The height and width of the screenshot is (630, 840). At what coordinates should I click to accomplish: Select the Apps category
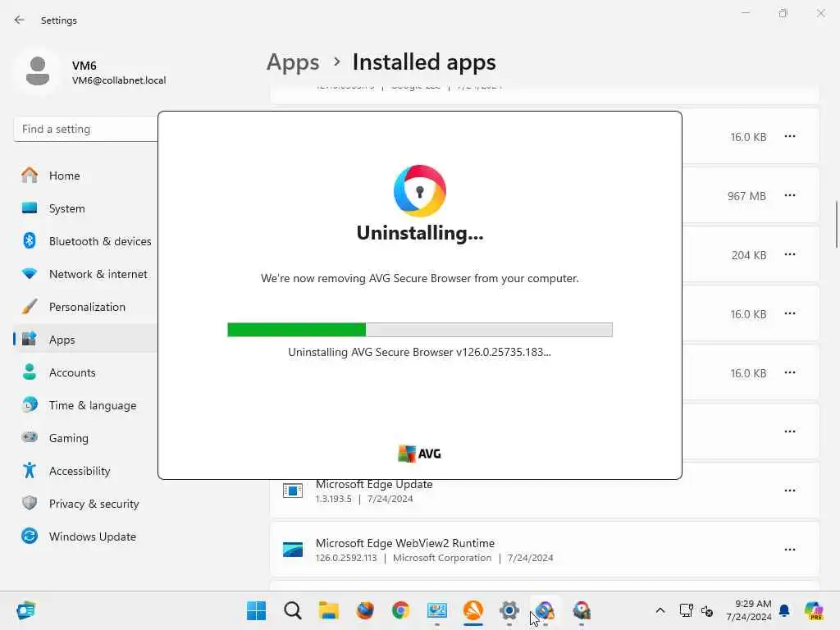(x=85, y=340)
